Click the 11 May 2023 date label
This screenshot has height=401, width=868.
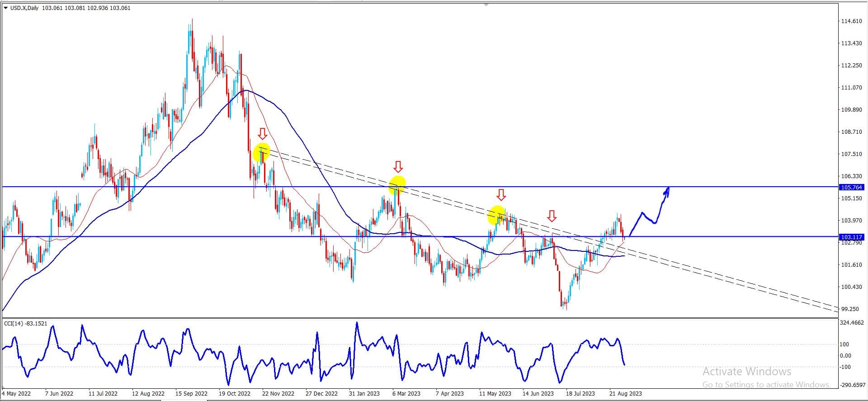[495, 394]
